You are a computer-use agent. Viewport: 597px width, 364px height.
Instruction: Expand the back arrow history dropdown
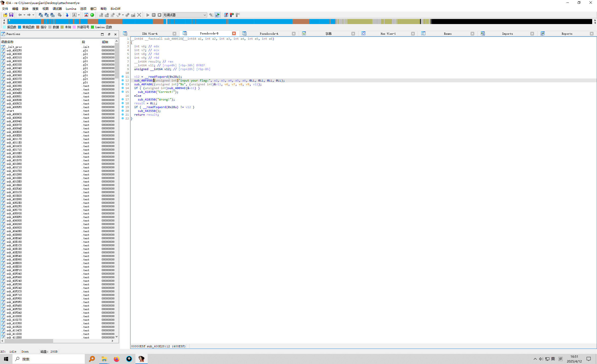click(x=24, y=15)
